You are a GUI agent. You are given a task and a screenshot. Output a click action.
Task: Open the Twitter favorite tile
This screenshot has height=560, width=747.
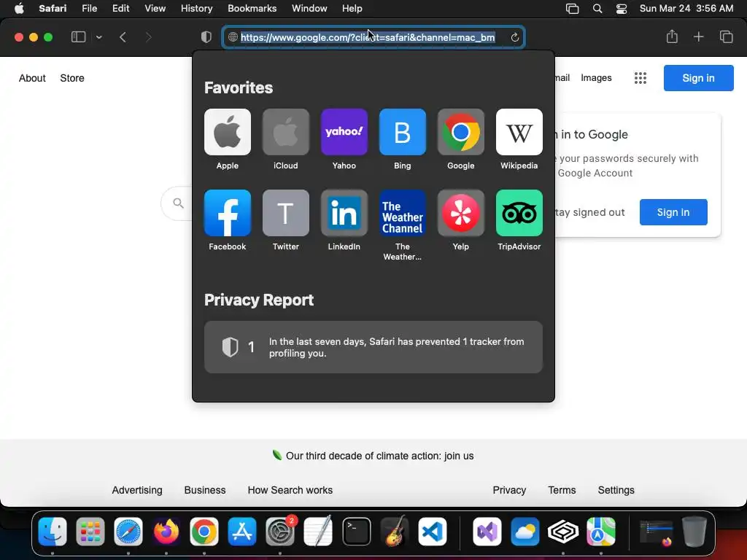point(286,213)
